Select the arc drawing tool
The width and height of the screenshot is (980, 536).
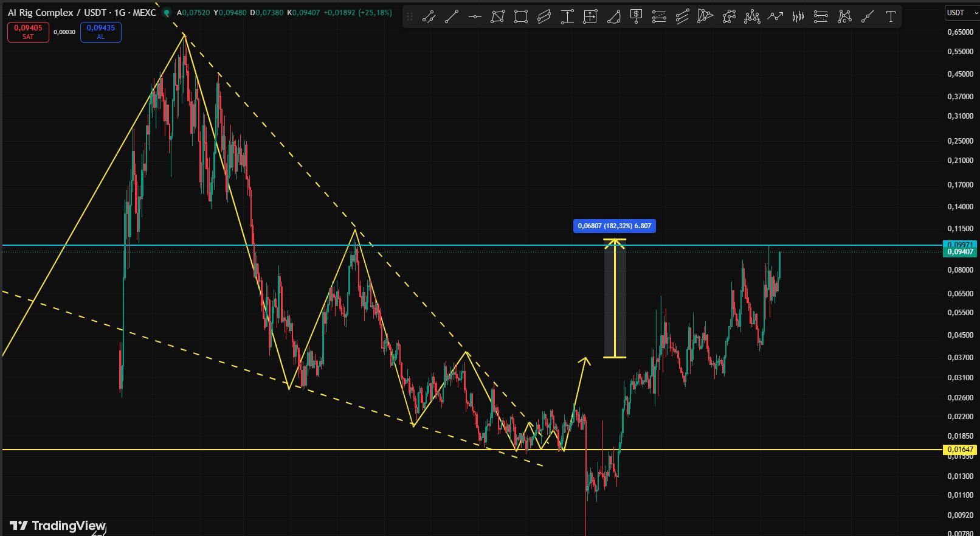click(613, 17)
